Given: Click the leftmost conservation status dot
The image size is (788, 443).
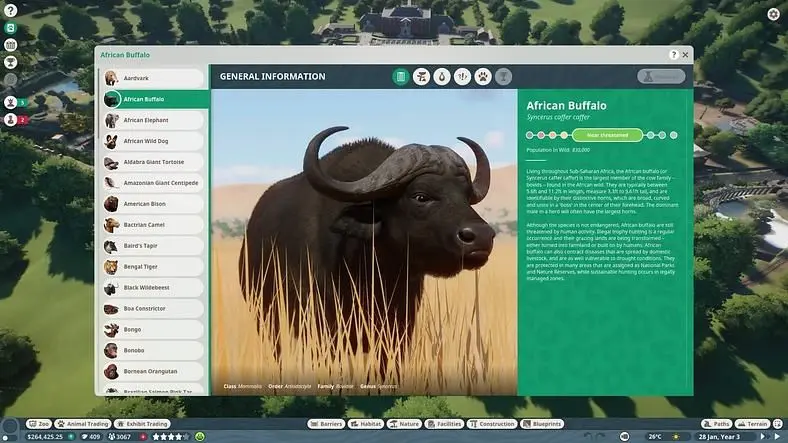Looking at the screenshot, I should pyautogui.click(x=529, y=135).
